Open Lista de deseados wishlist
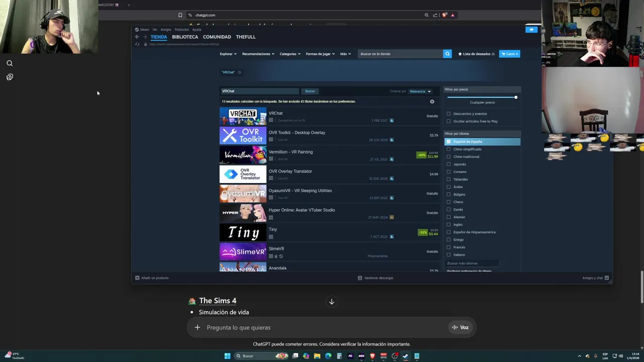This screenshot has width=644, height=362. click(x=476, y=54)
